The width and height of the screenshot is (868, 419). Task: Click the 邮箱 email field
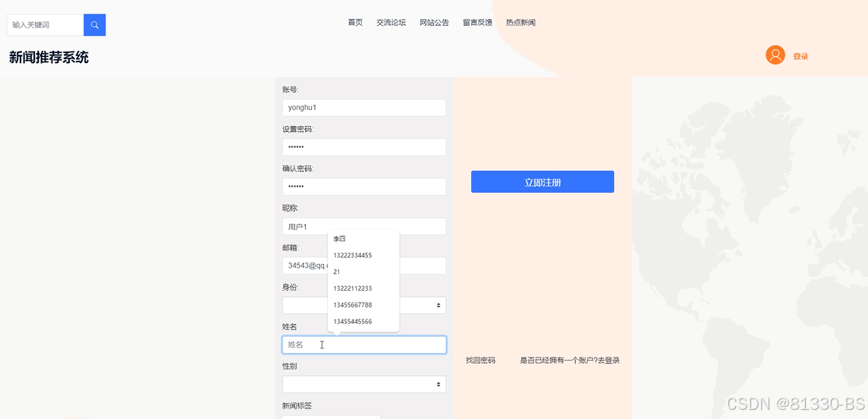(364, 266)
